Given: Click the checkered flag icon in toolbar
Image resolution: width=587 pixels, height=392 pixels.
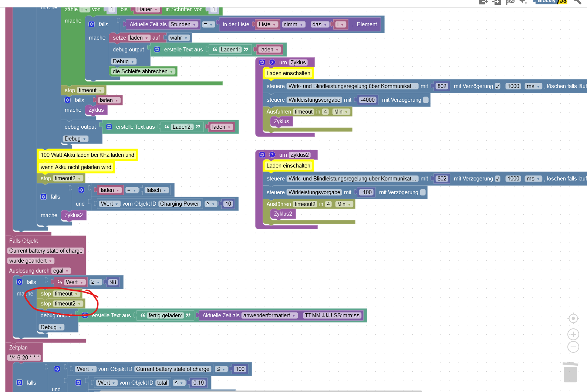Looking at the screenshot, I should (x=510, y=2).
